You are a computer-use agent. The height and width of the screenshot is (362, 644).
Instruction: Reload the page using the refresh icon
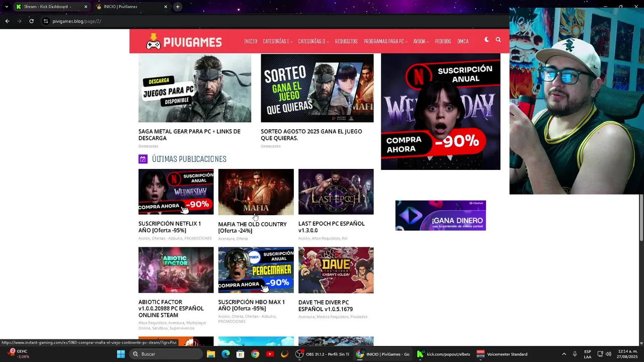click(x=31, y=21)
